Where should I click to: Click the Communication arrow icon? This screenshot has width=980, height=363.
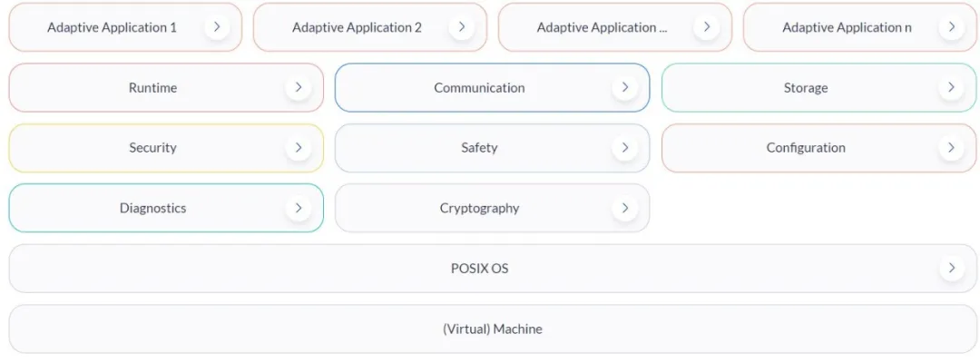624,87
